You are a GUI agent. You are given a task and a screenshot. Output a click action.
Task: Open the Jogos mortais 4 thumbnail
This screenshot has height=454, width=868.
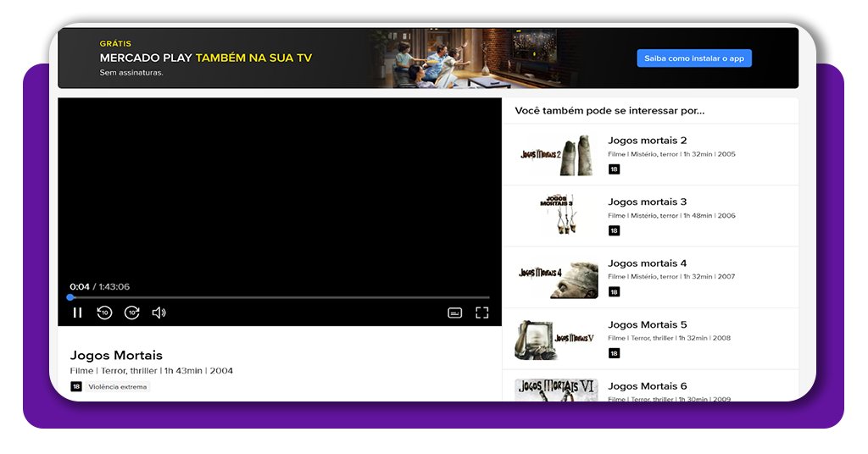coord(556,278)
